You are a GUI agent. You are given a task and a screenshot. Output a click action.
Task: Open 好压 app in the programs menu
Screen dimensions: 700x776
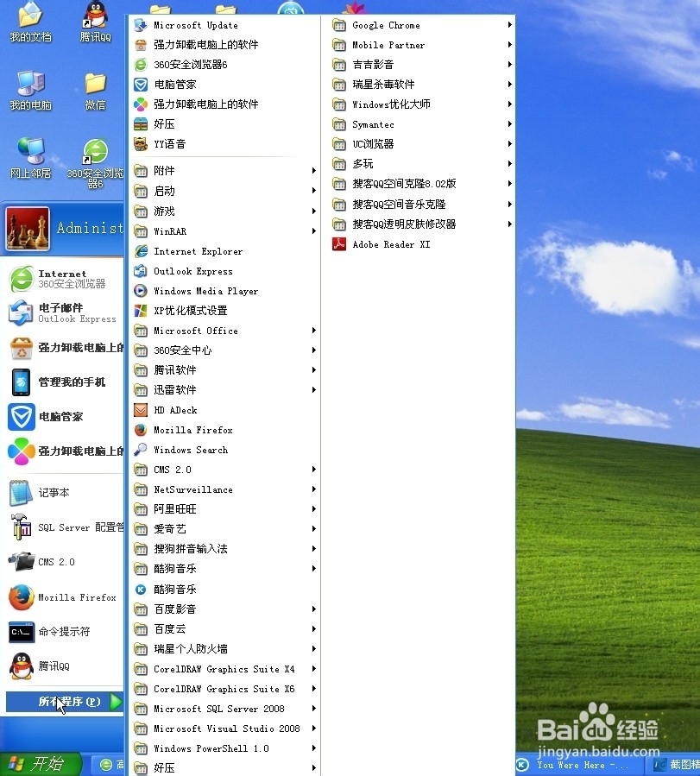224,124
